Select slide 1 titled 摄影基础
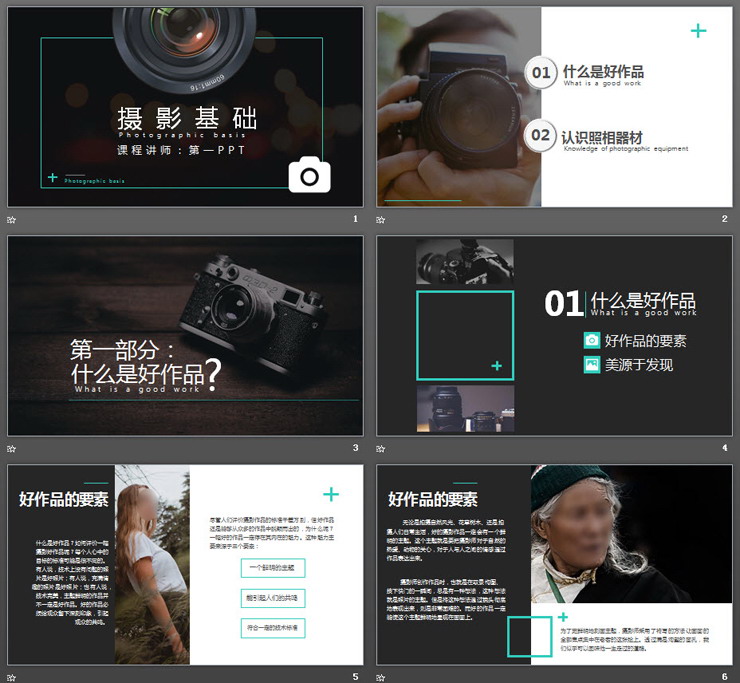 [x=185, y=107]
